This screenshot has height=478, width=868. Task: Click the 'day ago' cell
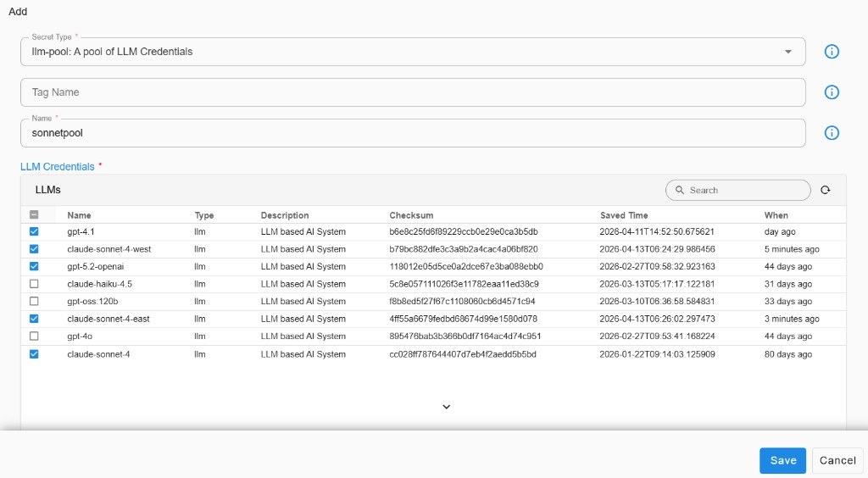[780, 232]
